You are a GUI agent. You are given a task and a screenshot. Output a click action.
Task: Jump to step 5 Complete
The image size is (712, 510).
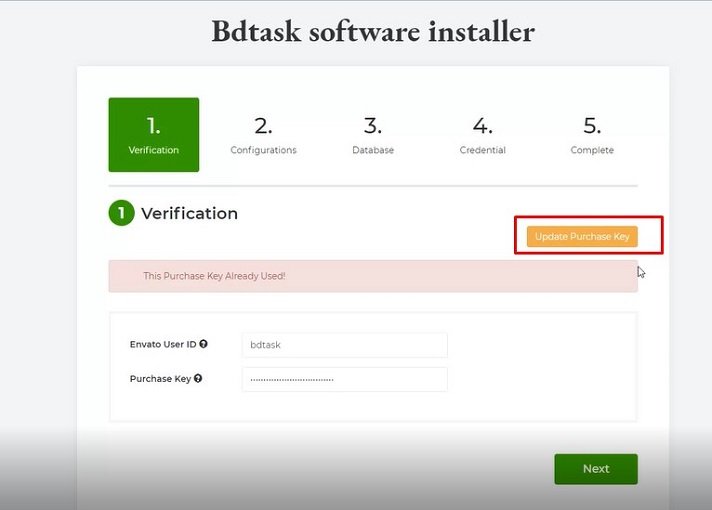point(592,135)
